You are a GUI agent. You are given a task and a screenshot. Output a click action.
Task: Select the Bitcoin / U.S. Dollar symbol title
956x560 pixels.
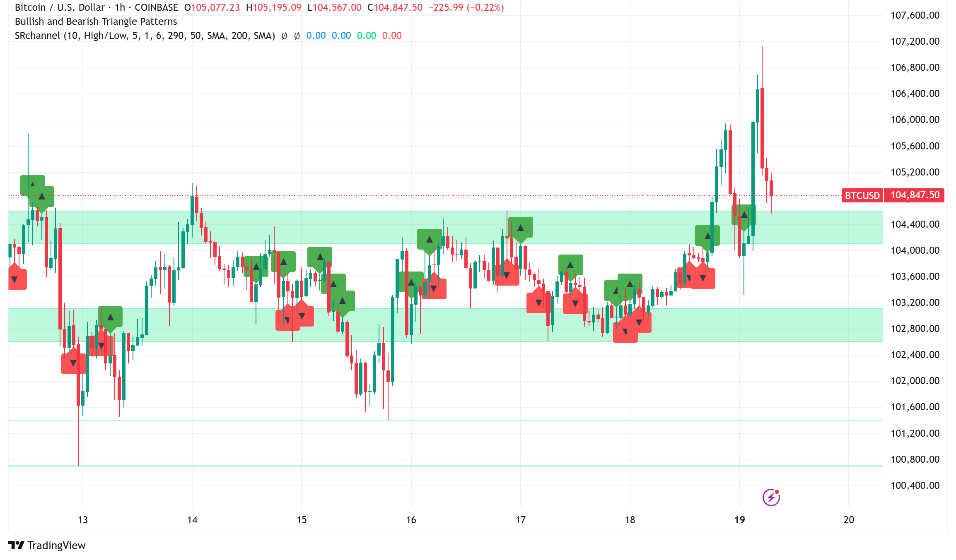(x=60, y=7)
